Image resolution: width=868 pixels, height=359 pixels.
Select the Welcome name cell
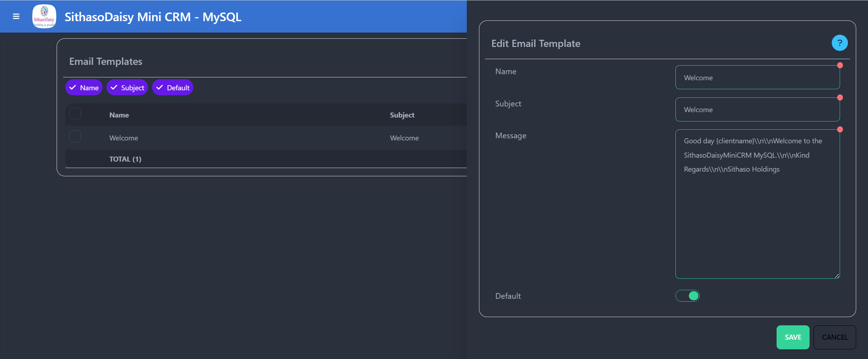click(124, 138)
